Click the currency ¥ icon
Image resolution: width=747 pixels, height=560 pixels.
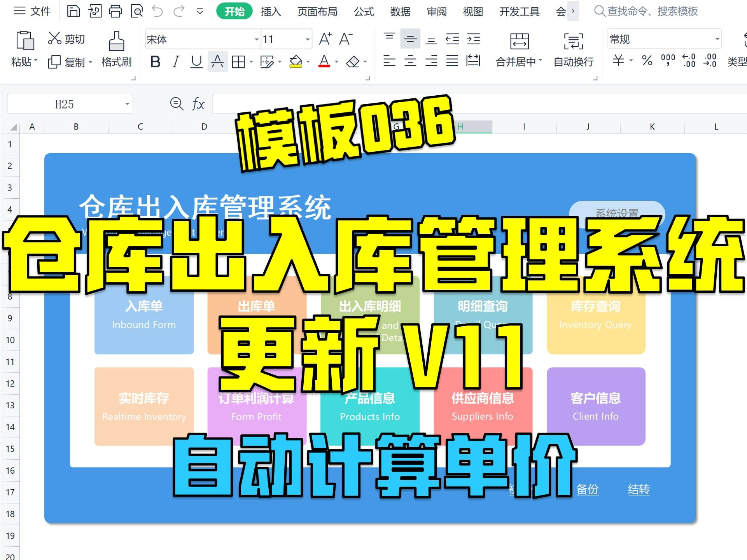point(618,60)
